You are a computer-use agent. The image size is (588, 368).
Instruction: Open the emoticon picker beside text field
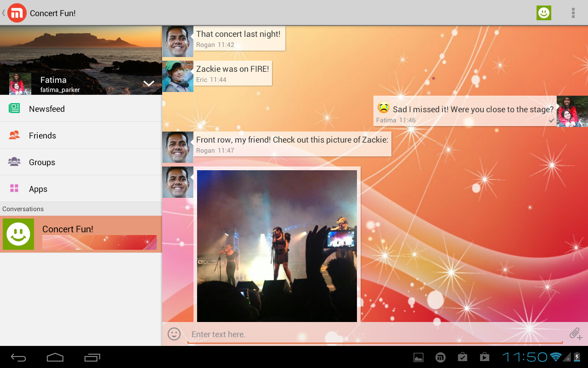[174, 334]
